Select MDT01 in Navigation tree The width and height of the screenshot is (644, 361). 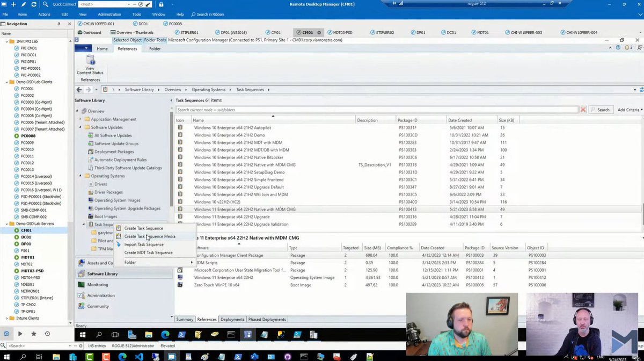[28, 257]
